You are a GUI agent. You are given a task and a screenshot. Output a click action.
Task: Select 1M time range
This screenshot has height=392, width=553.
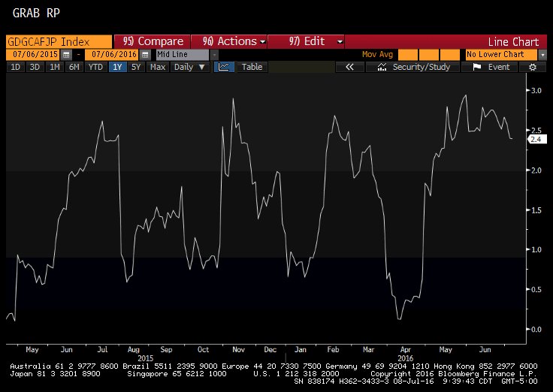coord(54,67)
